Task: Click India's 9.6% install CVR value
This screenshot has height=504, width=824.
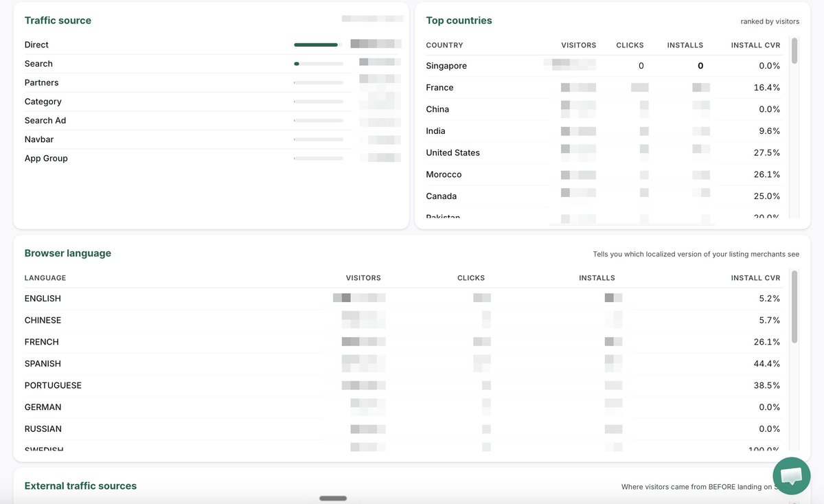Action: (x=770, y=131)
